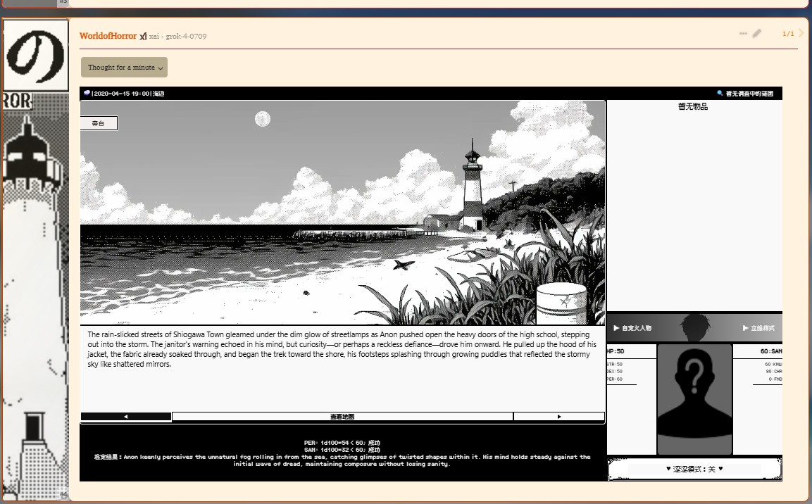This screenshot has width=812, height=504.
Task: Click the next page right arrow button
Action: click(x=558, y=417)
